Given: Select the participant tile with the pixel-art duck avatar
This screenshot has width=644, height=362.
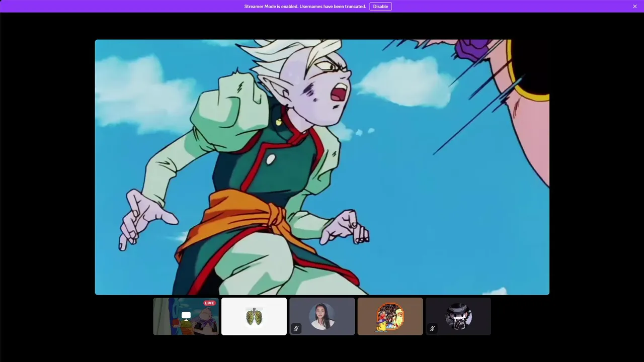Looking at the screenshot, I should [x=390, y=316].
